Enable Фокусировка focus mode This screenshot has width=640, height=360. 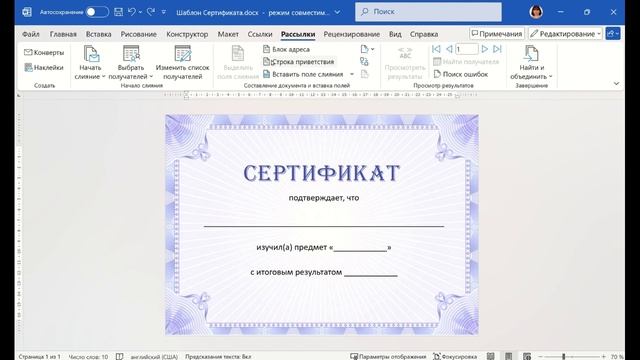(x=455, y=356)
